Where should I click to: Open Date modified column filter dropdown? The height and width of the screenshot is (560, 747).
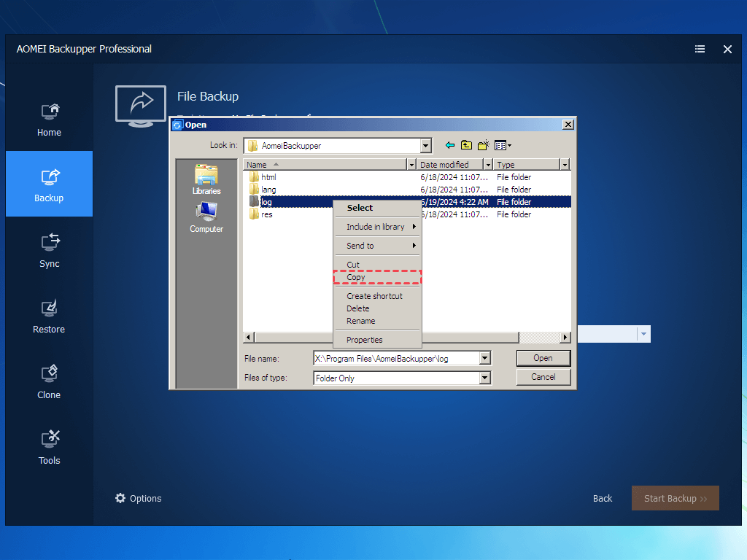coord(488,165)
